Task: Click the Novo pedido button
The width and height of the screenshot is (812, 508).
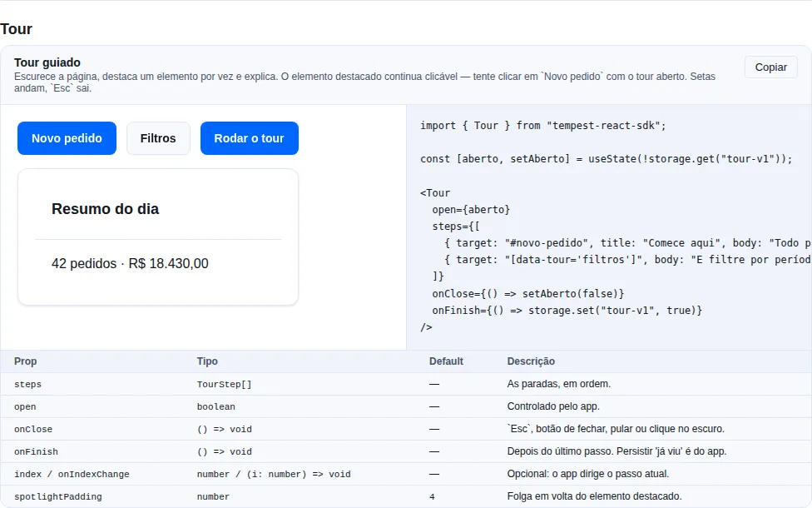Action: (67, 138)
